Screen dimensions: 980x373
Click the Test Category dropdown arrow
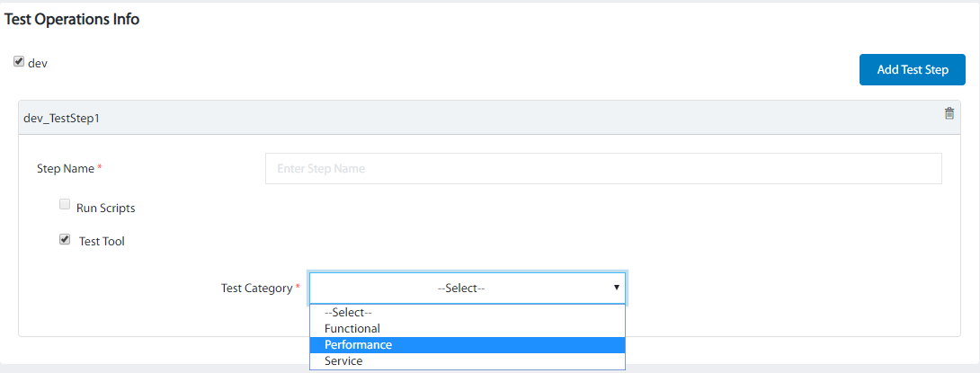coord(616,288)
